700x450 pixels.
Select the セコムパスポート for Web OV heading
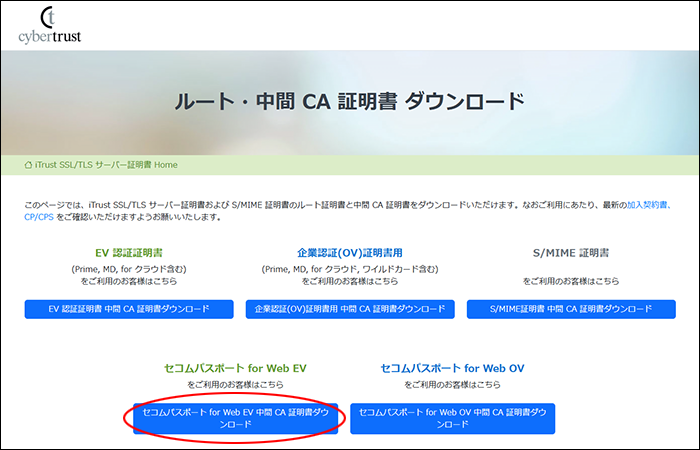click(452, 368)
